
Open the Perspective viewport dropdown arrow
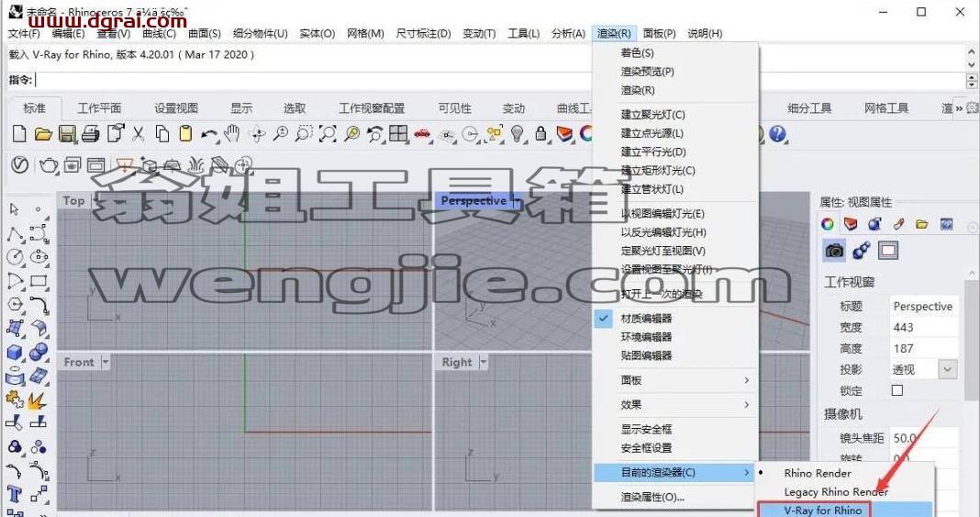(x=517, y=201)
